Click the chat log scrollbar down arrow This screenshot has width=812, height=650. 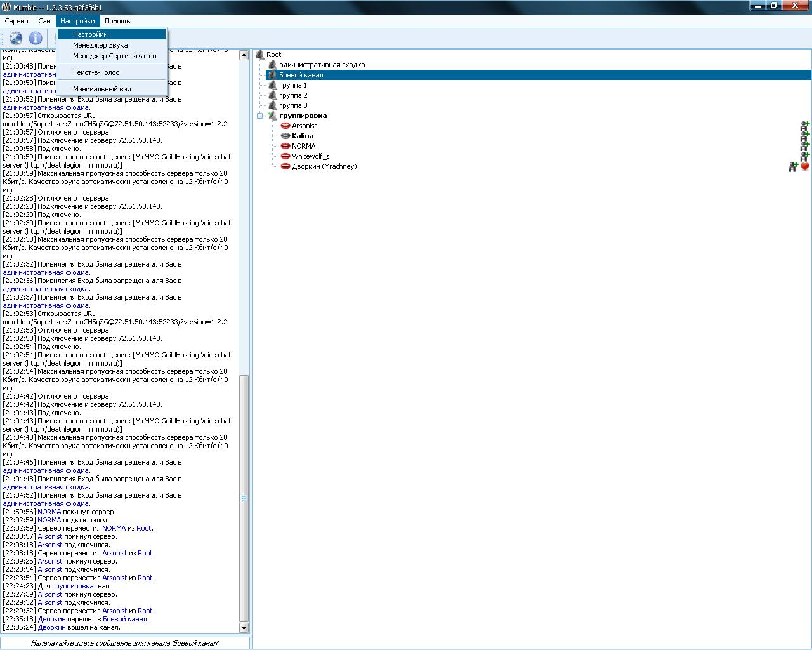pyautogui.click(x=244, y=628)
